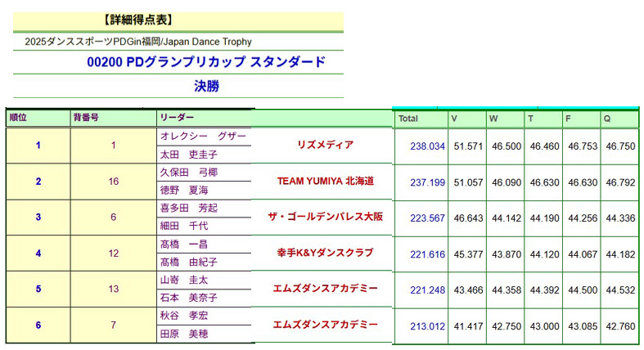Click the 決勝 round heading

coord(206,86)
